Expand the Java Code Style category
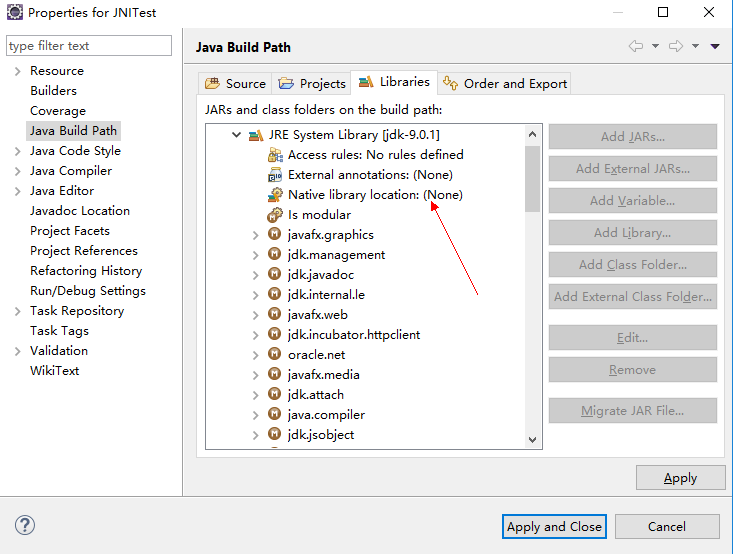 17,151
